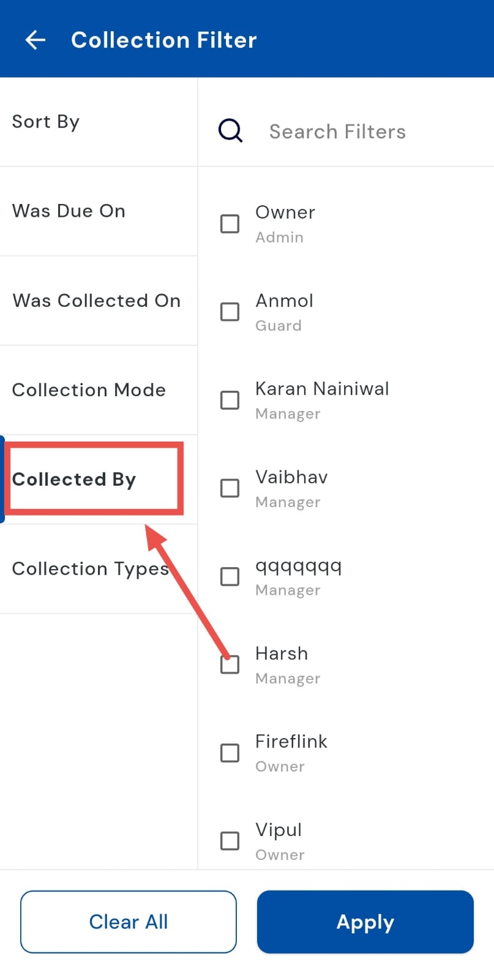The width and height of the screenshot is (494, 980).
Task: Click the Apply button
Action: tap(365, 922)
